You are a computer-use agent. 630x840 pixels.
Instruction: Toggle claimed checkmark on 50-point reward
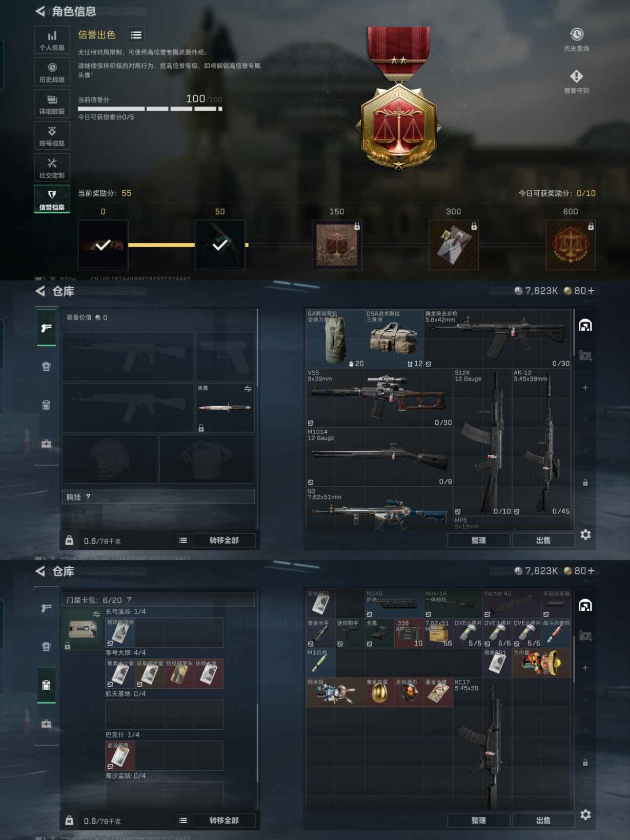click(220, 245)
